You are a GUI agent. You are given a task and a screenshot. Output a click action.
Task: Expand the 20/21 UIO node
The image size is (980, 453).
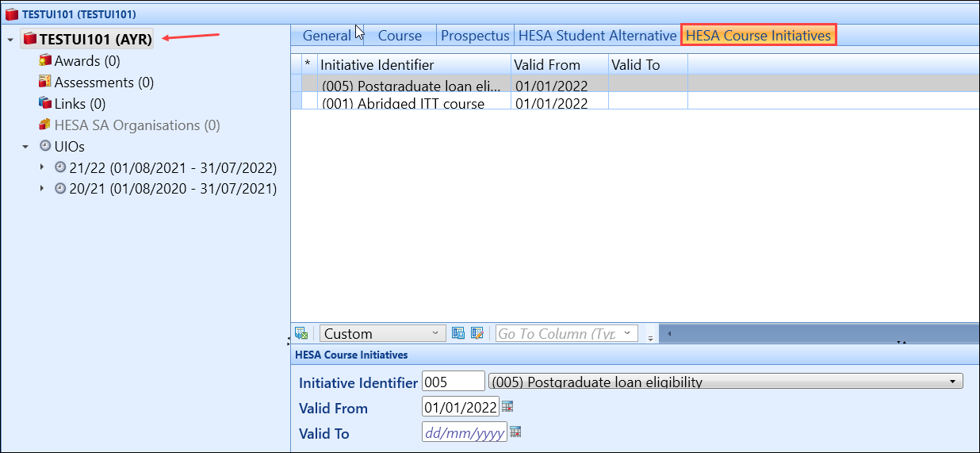pos(42,190)
